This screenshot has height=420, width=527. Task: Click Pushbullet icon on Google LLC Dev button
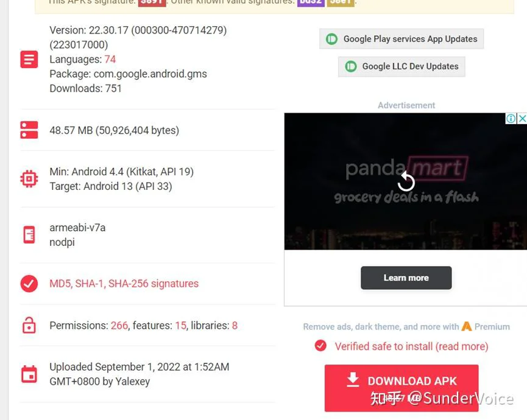[350, 66]
